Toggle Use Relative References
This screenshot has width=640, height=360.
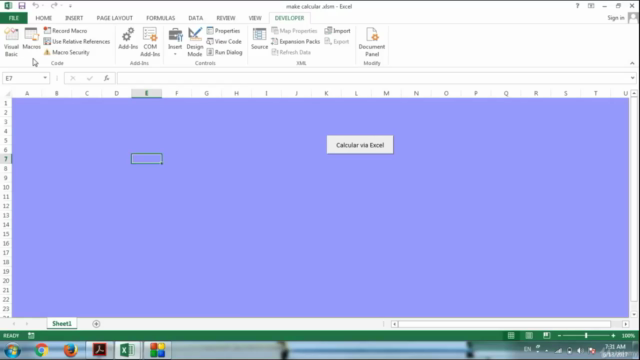coord(77,41)
